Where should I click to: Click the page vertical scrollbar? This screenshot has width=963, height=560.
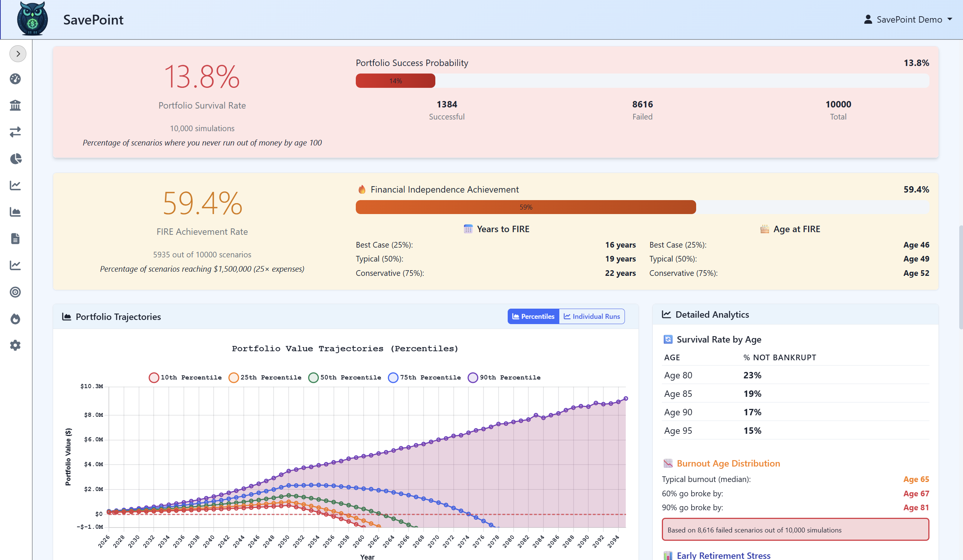(960, 277)
